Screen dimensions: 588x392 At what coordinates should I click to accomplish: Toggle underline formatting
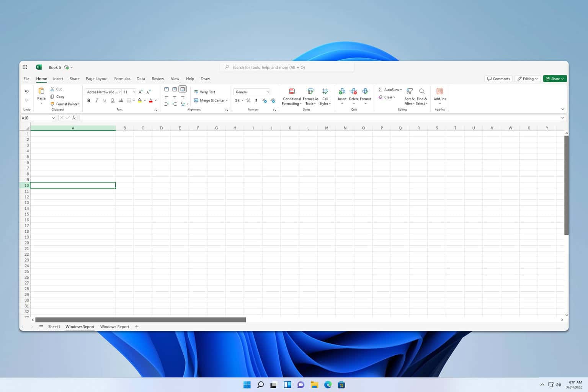105,100
